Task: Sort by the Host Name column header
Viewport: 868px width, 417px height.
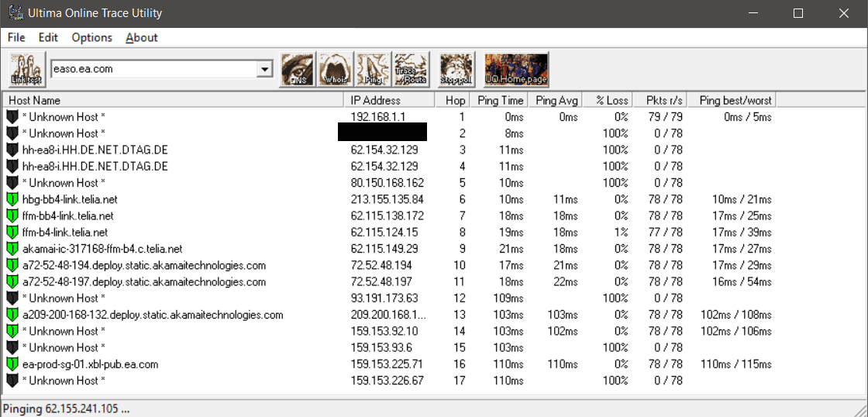Action: (x=174, y=100)
